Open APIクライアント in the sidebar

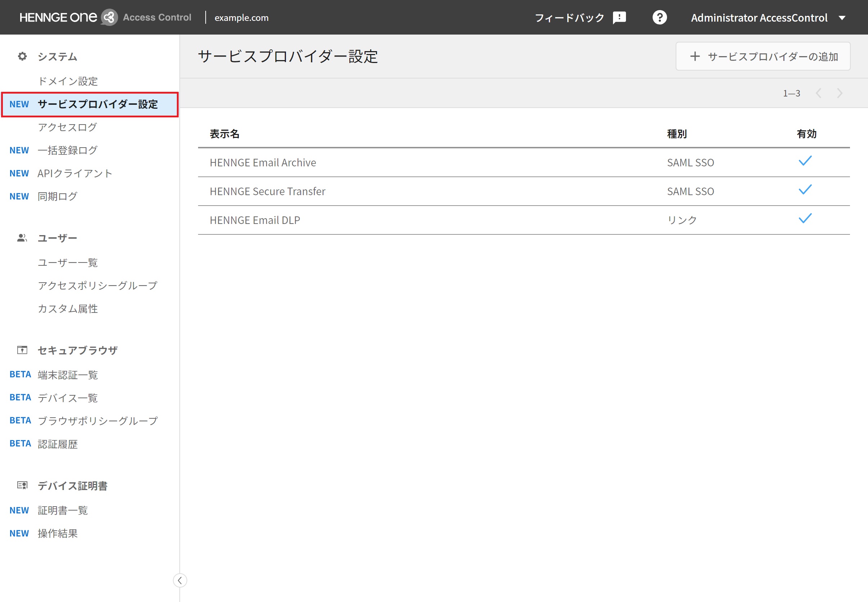coord(75,173)
